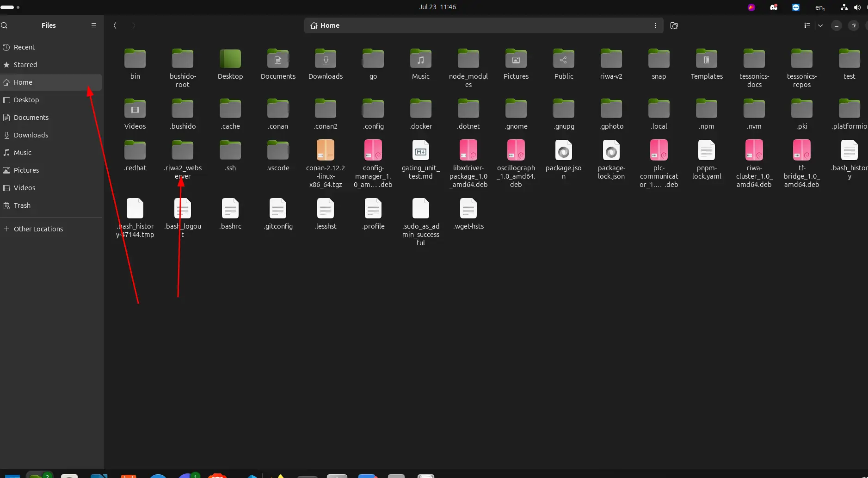
Task: Open the hamburger menu in Files sidebar
Action: coord(94,25)
